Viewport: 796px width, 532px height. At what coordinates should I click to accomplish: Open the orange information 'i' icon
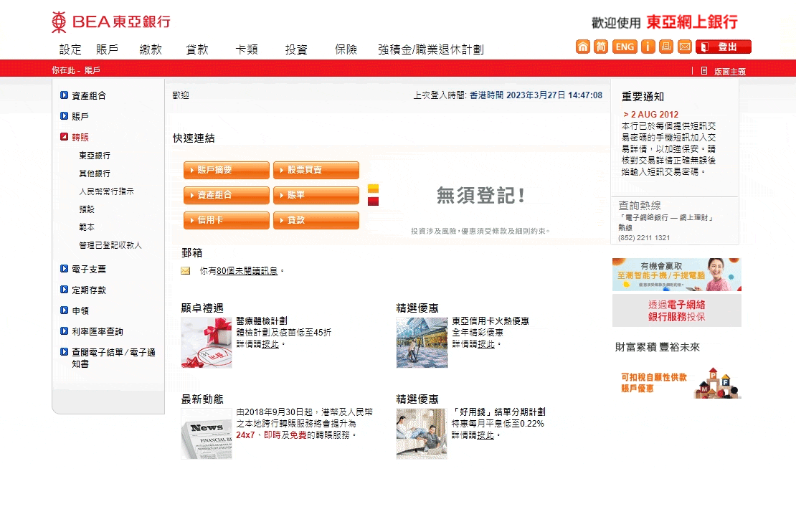tap(648, 47)
